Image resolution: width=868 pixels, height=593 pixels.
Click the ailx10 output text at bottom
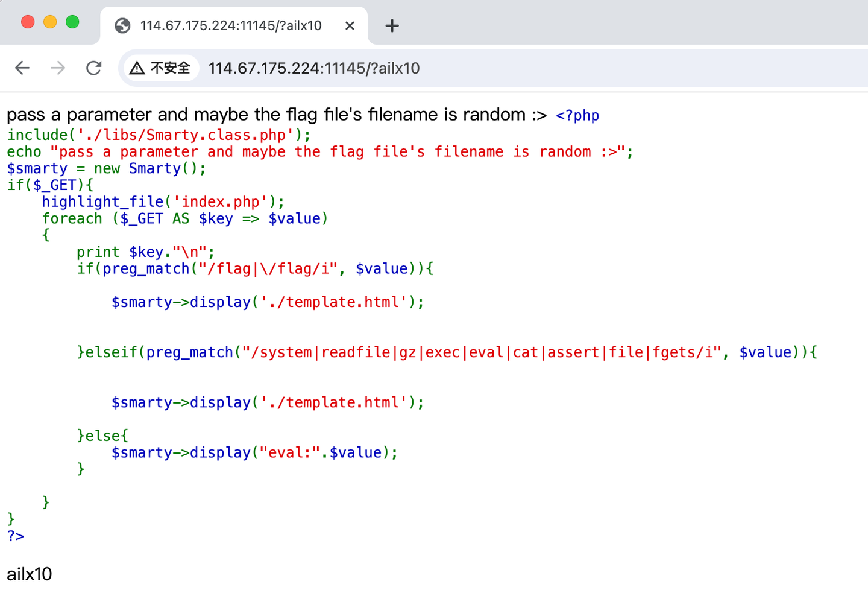pos(30,574)
